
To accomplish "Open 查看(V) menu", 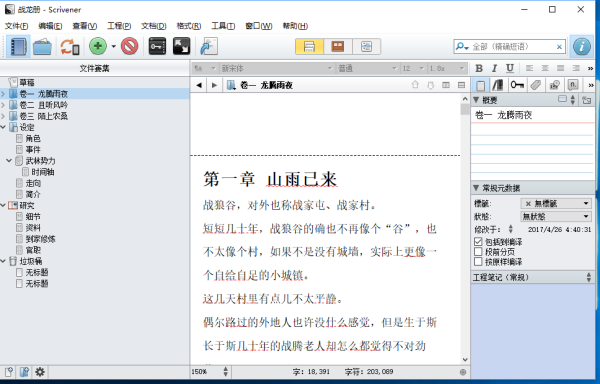I will tap(85, 26).
